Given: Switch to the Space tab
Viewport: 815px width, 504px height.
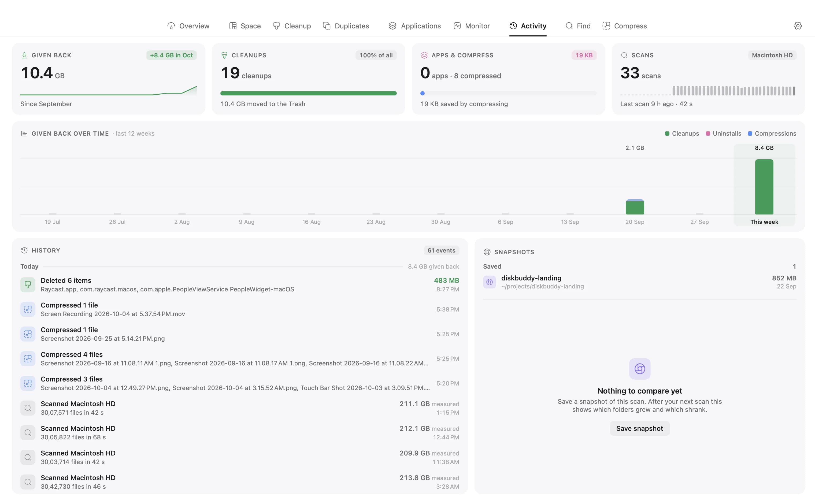Looking at the screenshot, I should (245, 26).
